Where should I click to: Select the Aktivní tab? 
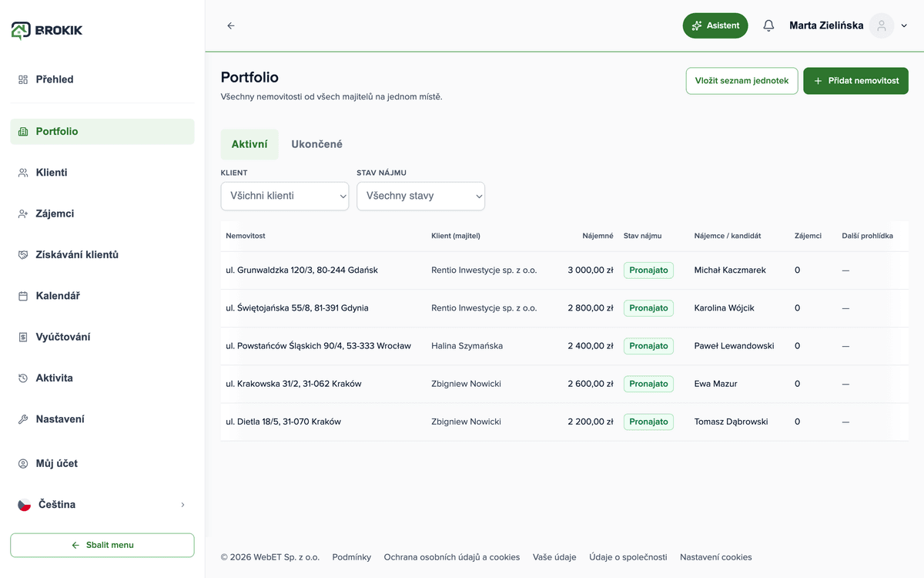pyautogui.click(x=249, y=144)
